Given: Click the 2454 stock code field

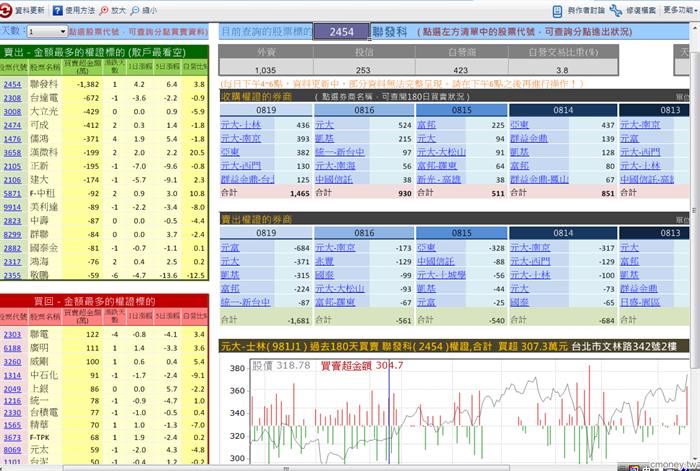Looking at the screenshot, I should point(342,32).
